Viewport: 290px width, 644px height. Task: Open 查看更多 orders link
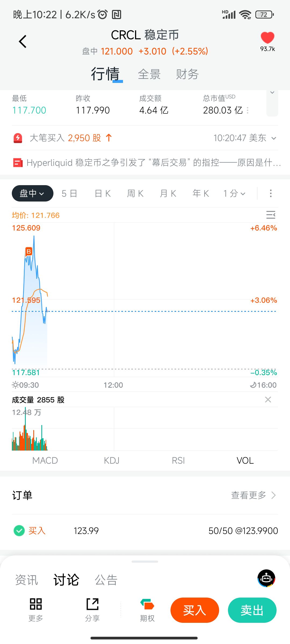[x=253, y=495]
